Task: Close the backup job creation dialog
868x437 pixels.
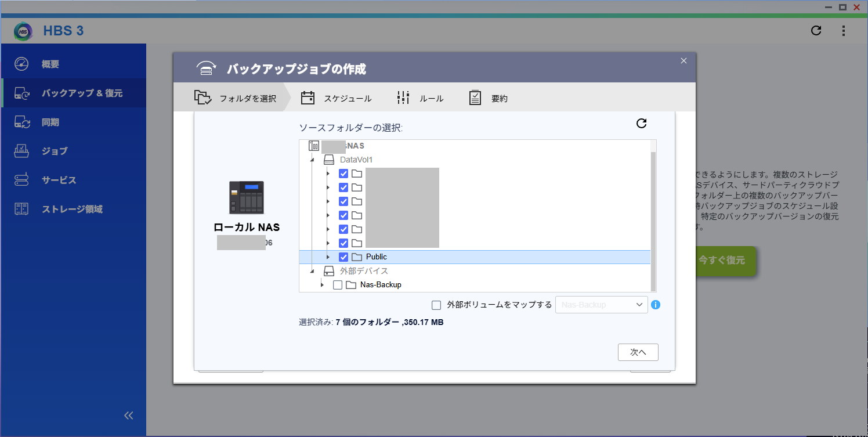Action: tap(683, 61)
